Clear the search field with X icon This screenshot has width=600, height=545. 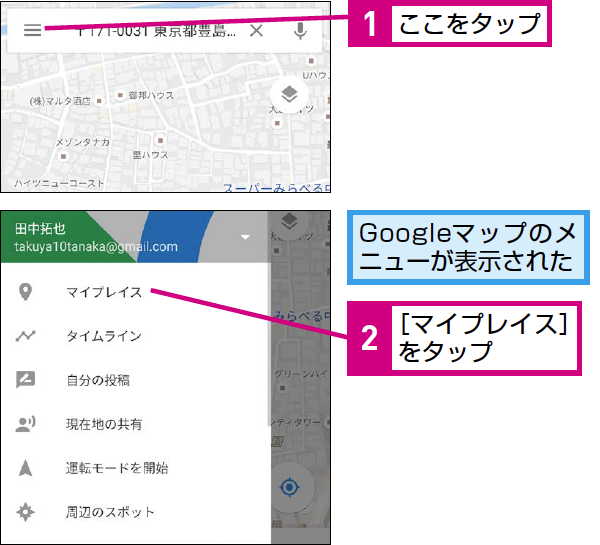point(257,30)
